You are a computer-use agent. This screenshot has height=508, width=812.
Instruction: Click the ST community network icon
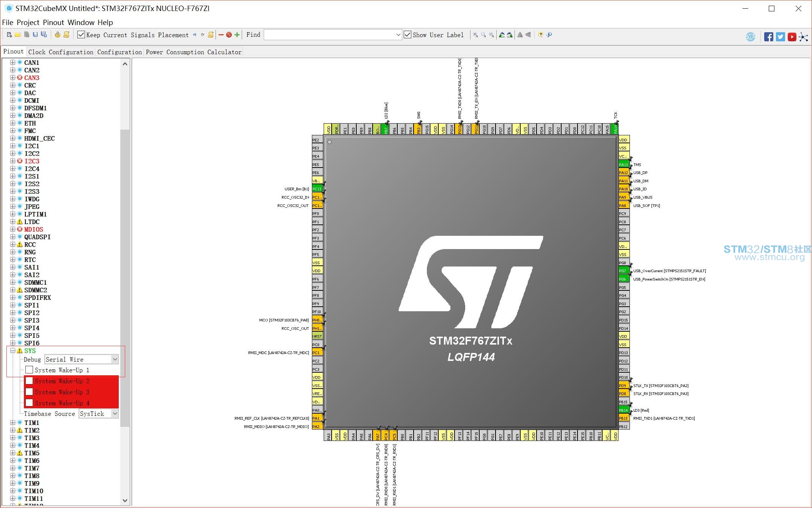pyautogui.click(x=803, y=37)
